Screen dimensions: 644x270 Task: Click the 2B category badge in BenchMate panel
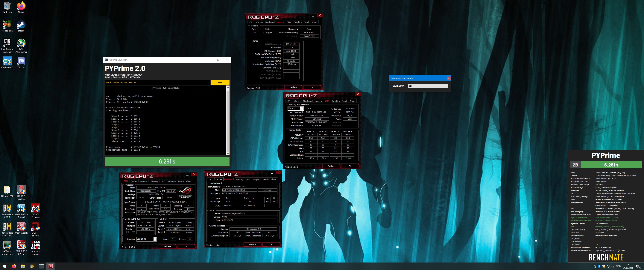pos(575,165)
